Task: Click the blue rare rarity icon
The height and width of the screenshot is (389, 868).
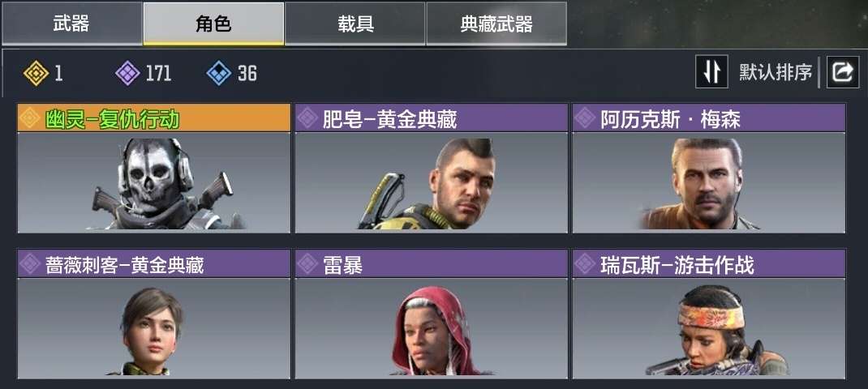Action: pos(219,73)
